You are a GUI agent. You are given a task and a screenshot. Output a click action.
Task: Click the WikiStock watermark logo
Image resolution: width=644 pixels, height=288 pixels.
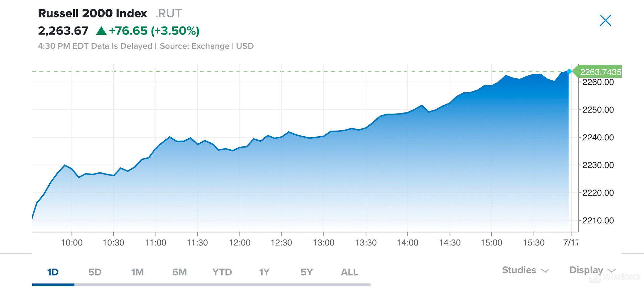click(615, 277)
